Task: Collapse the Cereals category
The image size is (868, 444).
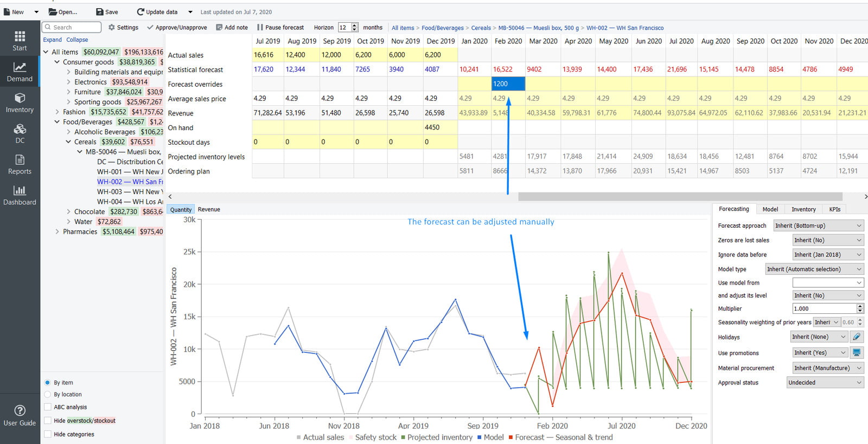Action: (68, 141)
